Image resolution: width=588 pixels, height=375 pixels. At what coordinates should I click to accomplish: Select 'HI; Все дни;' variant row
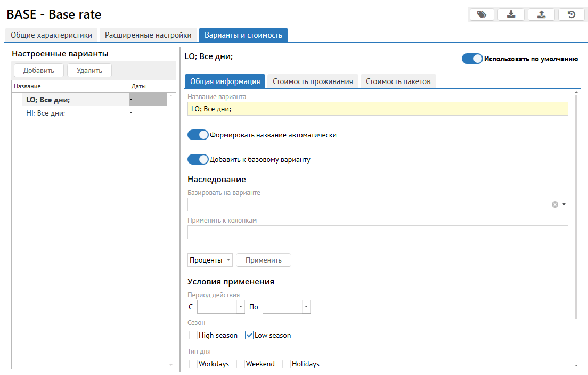tap(46, 113)
